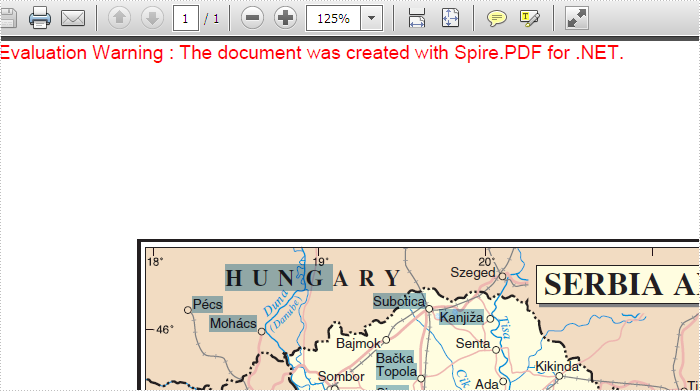
Task: Select fit one full page icon
Action: pos(450,18)
